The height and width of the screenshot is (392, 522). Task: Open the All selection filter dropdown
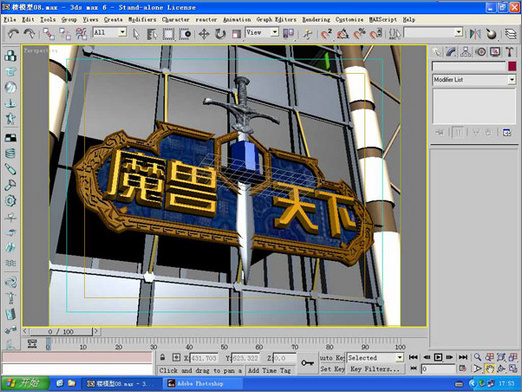point(110,32)
